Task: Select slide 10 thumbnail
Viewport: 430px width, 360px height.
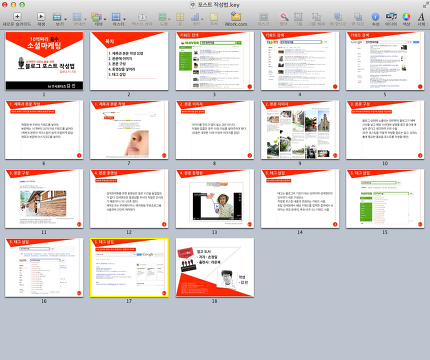Action: point(385,130)
